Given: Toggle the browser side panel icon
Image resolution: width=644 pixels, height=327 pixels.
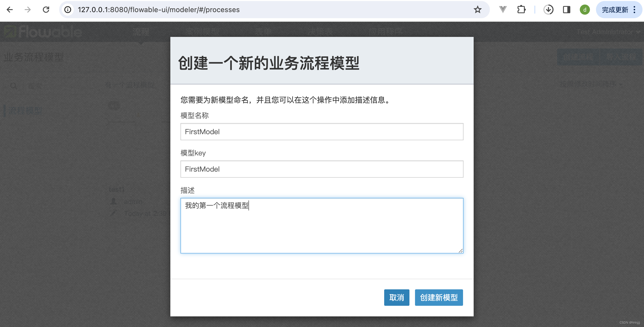Looking at the screenshot, I should (x=566, y=10).
